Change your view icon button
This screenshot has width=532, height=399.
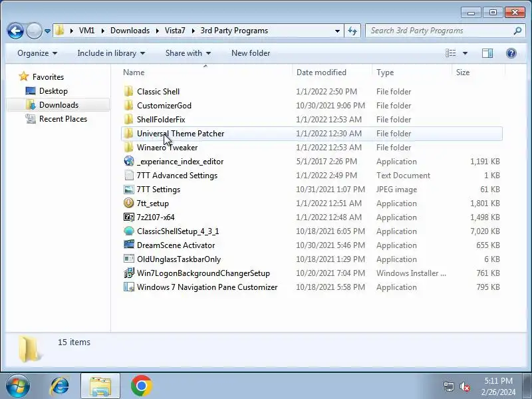click(x=451, y=53)
